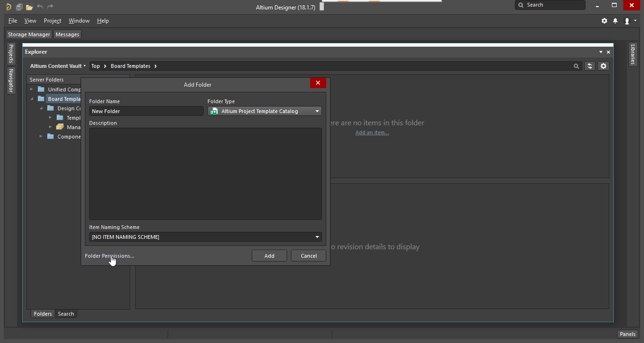Open the settings gear in the menu bar
Viewport: 644px width, 343px height.
(x=604, y=21)
